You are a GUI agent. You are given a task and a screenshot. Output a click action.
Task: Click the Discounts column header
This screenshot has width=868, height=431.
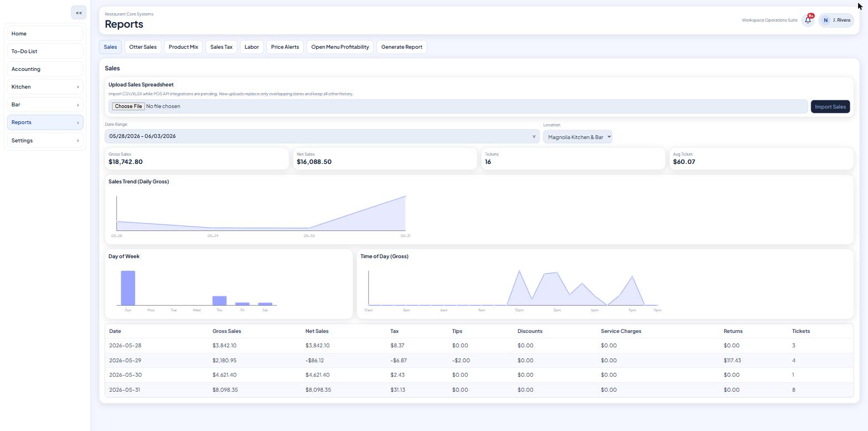[x=530, y=331]
